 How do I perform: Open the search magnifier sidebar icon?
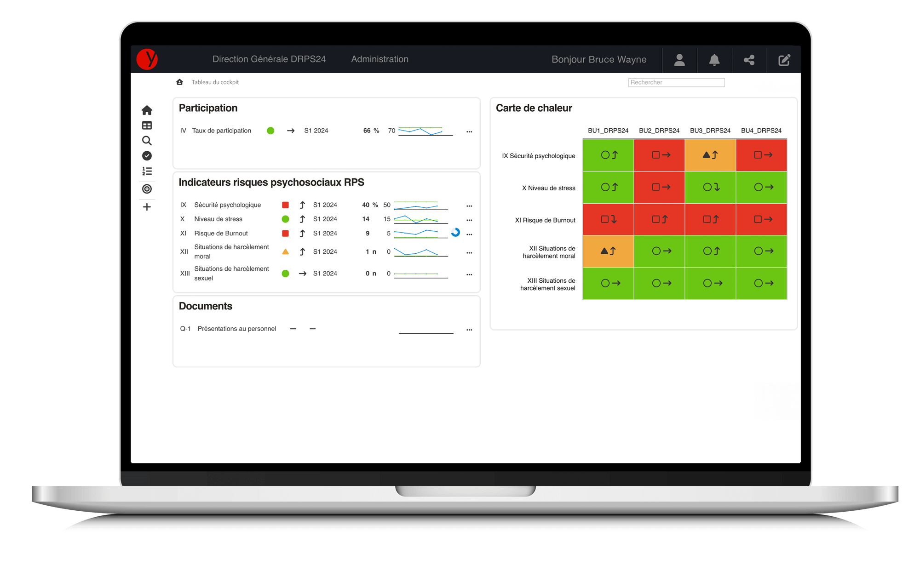point(147,141)
